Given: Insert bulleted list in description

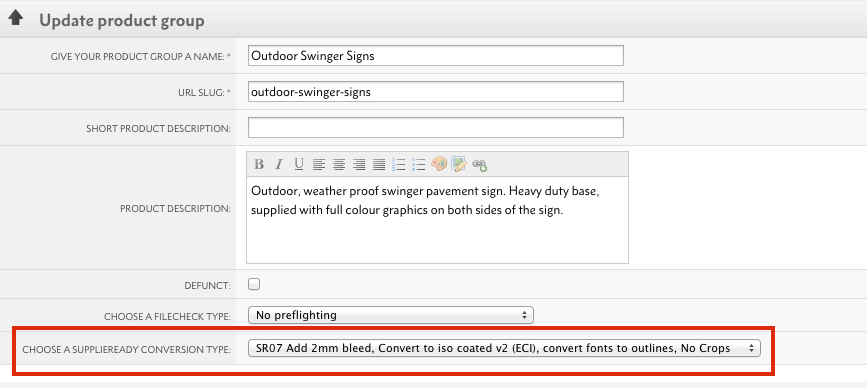Looking at the screenshot, I should [419, 164].
